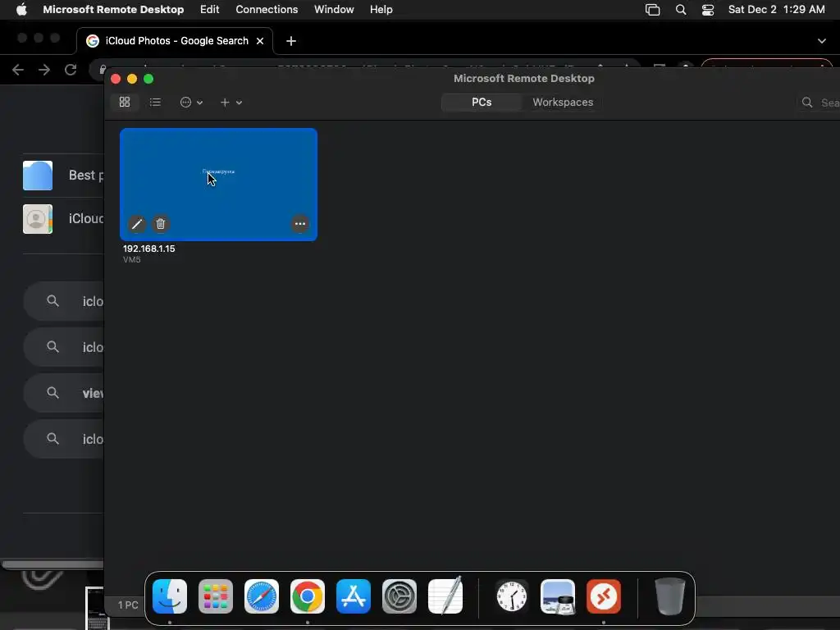Open Chrome's tab search chevron

[x=822, y=41]
